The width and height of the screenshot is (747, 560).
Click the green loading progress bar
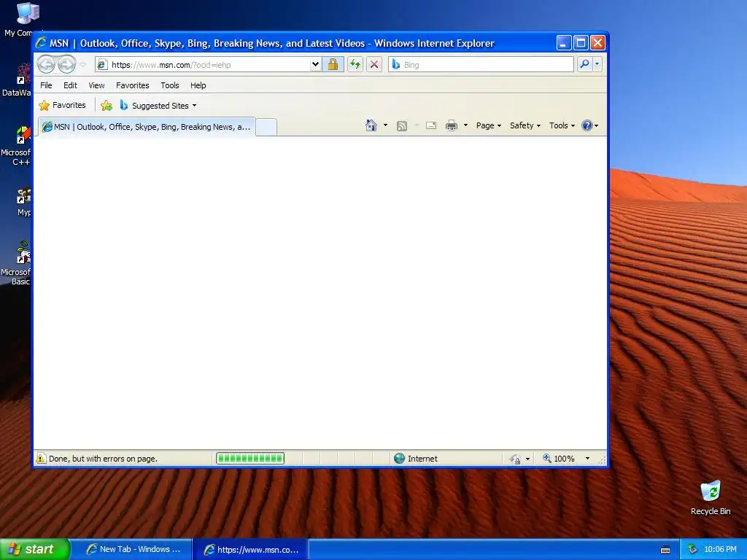click(250, 458)
